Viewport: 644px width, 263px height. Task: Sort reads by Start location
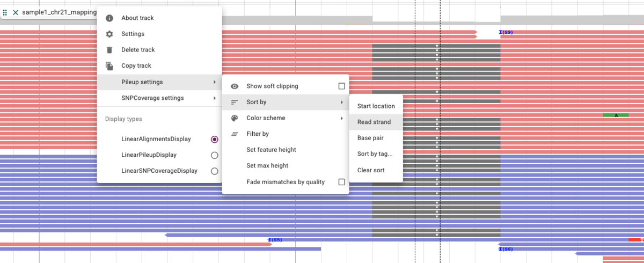pos(376,106)
